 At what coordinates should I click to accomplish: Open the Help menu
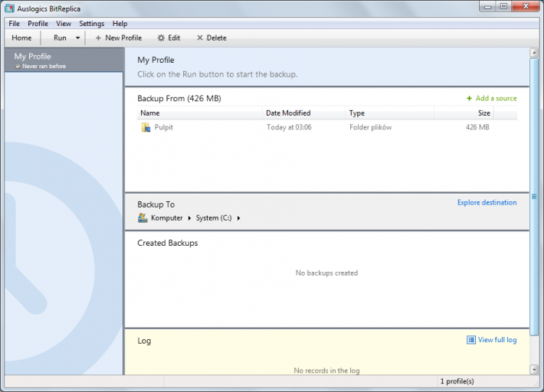pos(120,24)
